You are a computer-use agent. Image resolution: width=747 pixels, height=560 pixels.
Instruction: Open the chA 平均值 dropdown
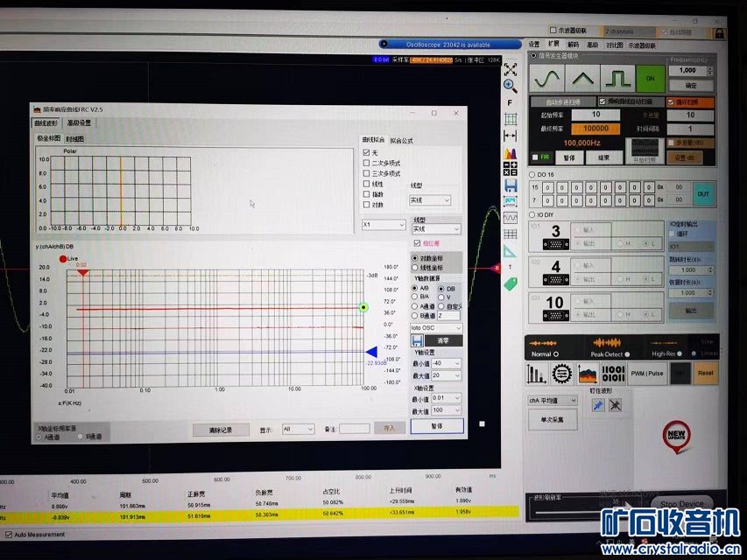click(x=553, y=401)
